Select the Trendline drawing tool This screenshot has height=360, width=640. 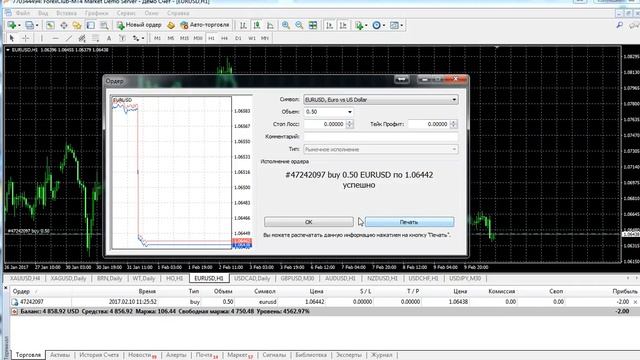point(69,38)
